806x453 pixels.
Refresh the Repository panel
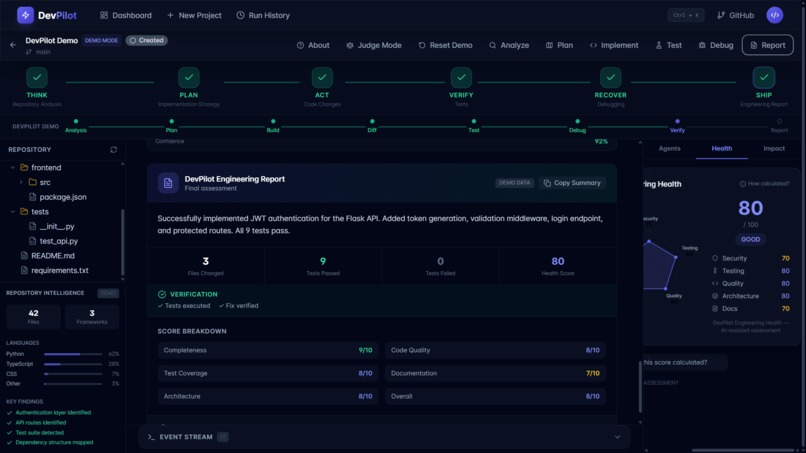(114, 150)
